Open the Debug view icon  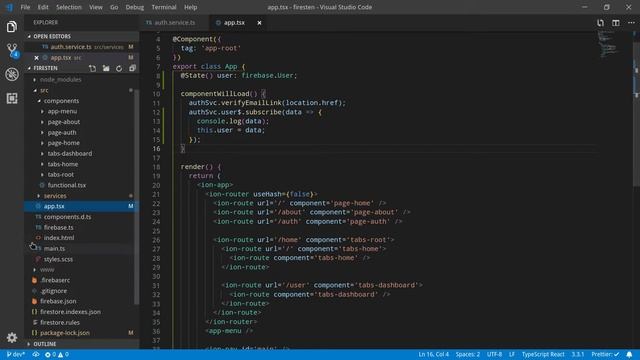12,74
